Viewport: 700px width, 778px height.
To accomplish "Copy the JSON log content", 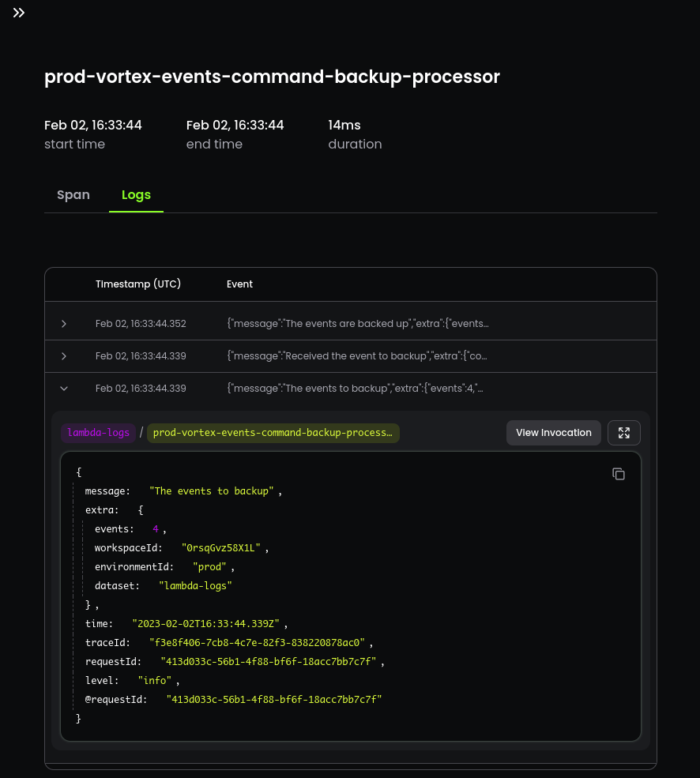I will point(618,474).
